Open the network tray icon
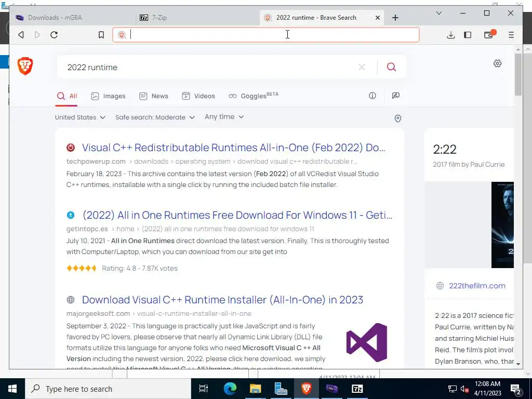Image resolution: width=532 pixels, height=399 pixels. tap(453, 389)
